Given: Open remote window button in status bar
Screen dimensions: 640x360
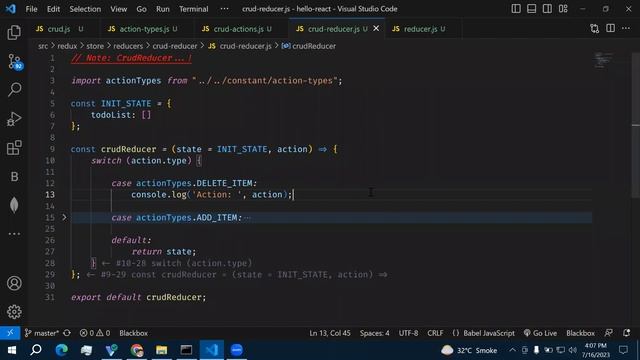Looking at the screenshot, I should coord(10,333).
